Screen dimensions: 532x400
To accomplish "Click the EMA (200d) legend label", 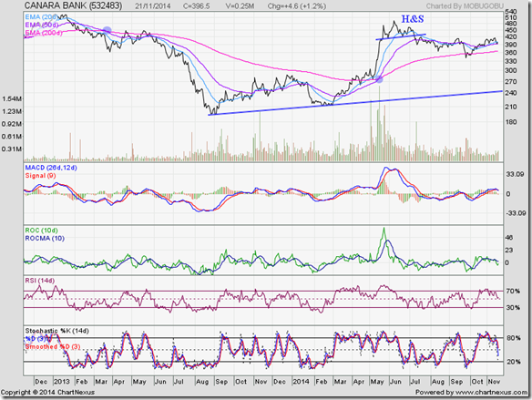I will (44, 33).
